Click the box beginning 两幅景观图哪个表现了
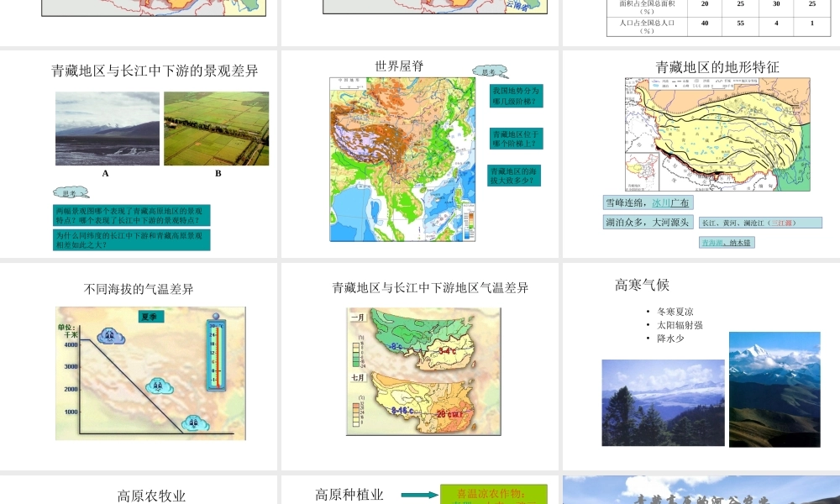Image resolution: width=840 pixels, height=504 pixels. pos(132,215)
